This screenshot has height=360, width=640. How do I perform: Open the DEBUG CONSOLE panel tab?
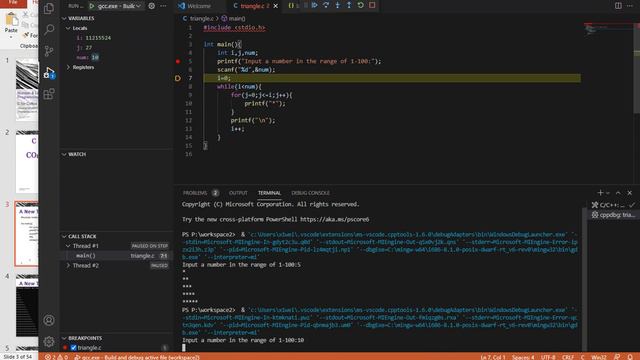311,193
